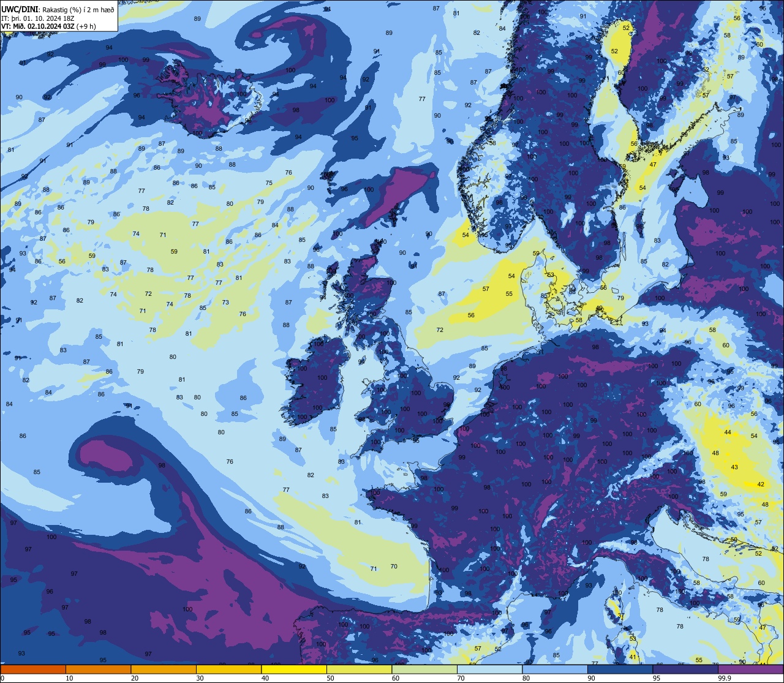
Task: Click the legend tick label 99.9
Action: point(724,678)
